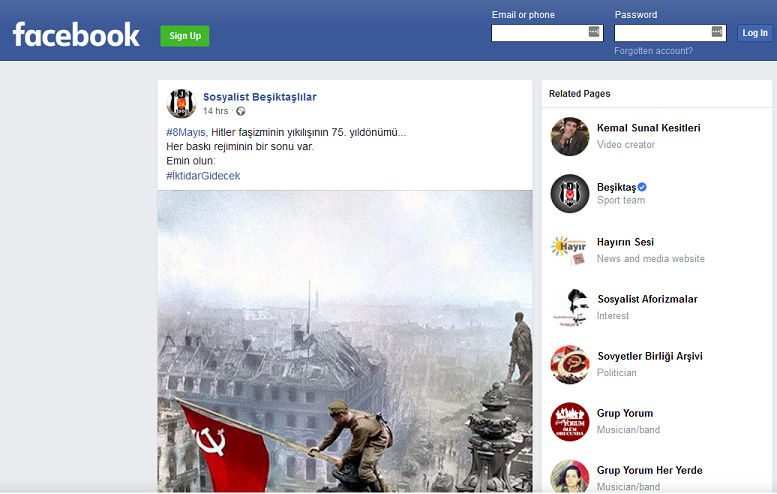Click the Related Pages heading
777x494 pixels.
[x=579, y=94]
